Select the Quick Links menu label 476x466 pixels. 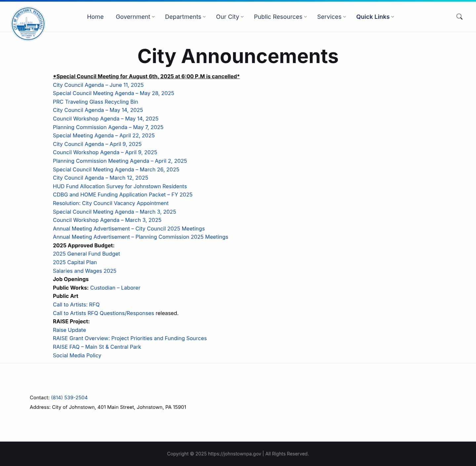click(x=373, y=17)
